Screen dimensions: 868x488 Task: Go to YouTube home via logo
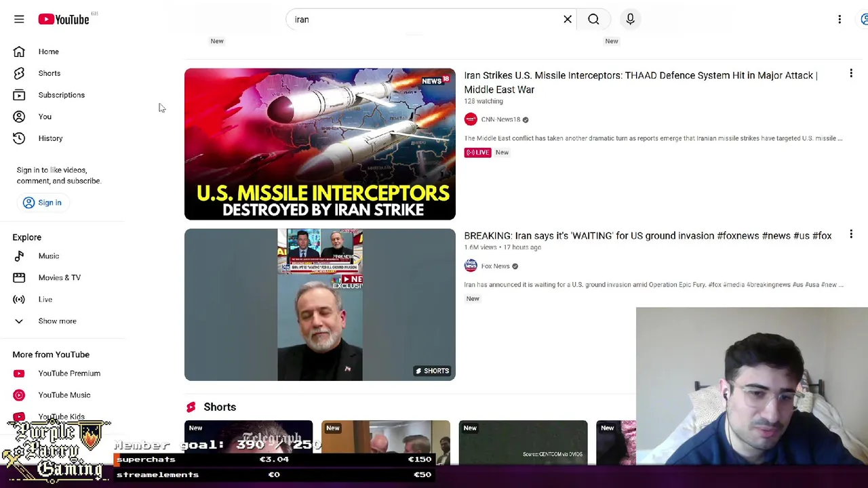[x=64, y=20]
